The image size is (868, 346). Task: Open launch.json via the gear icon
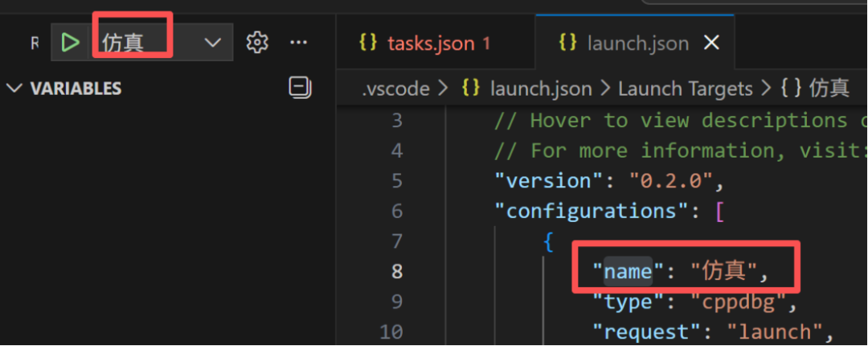point(257,43)
